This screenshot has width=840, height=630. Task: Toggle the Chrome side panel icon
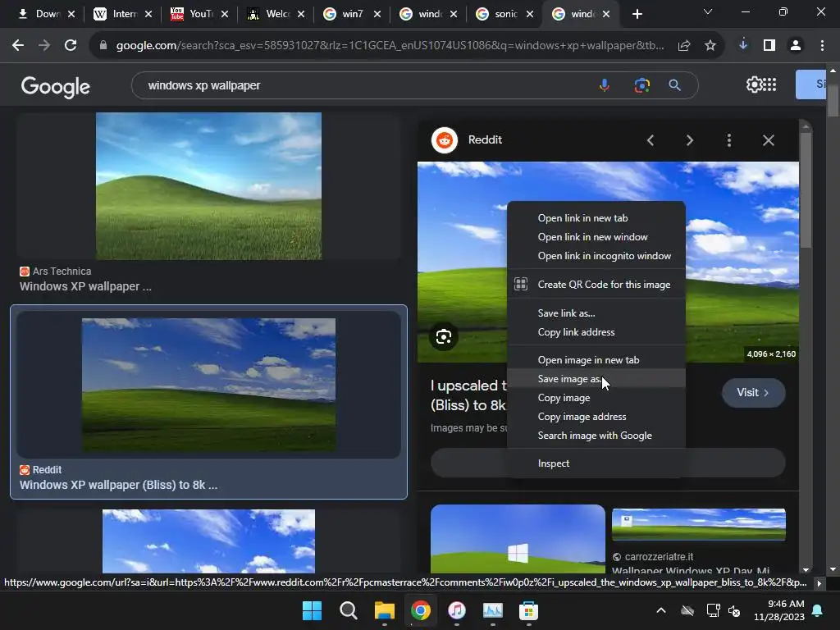[769, 46]
